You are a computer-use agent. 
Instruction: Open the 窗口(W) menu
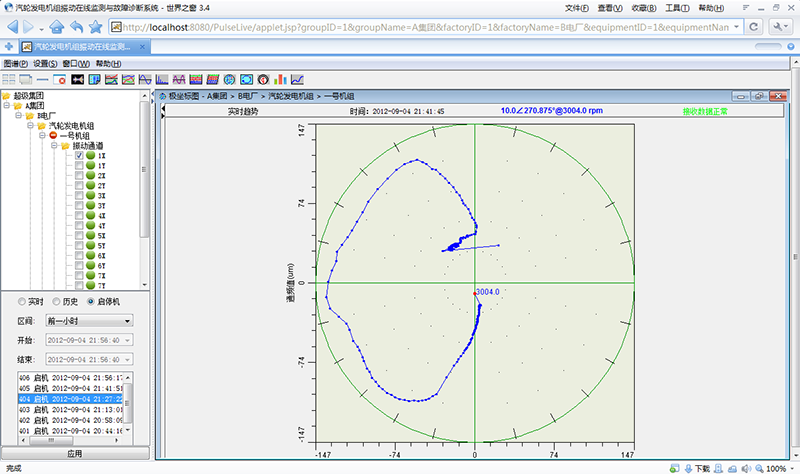click(x=76, y=64)
